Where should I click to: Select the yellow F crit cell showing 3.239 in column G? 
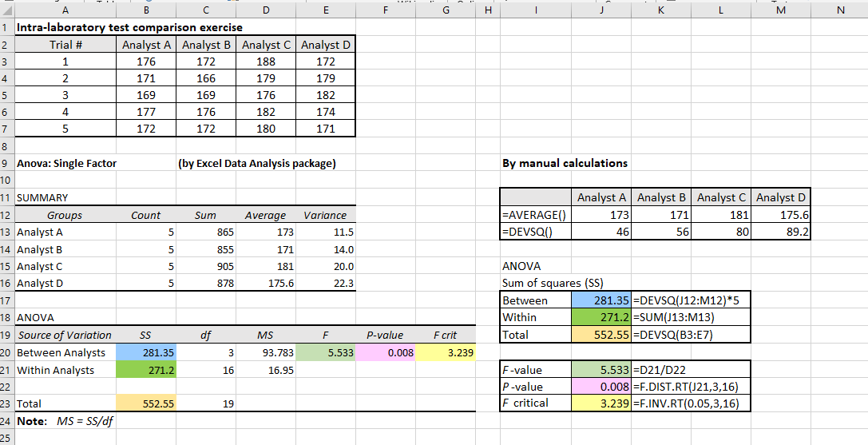point(446,352)
